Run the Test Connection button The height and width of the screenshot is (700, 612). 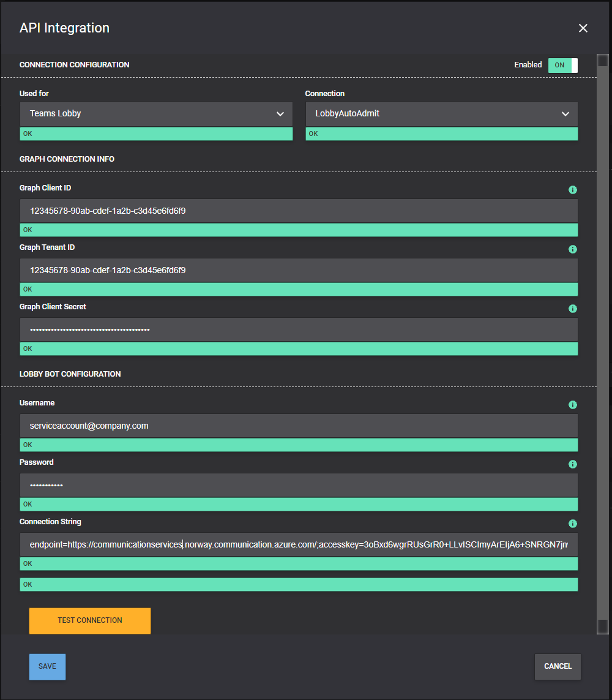pos(90,620)
